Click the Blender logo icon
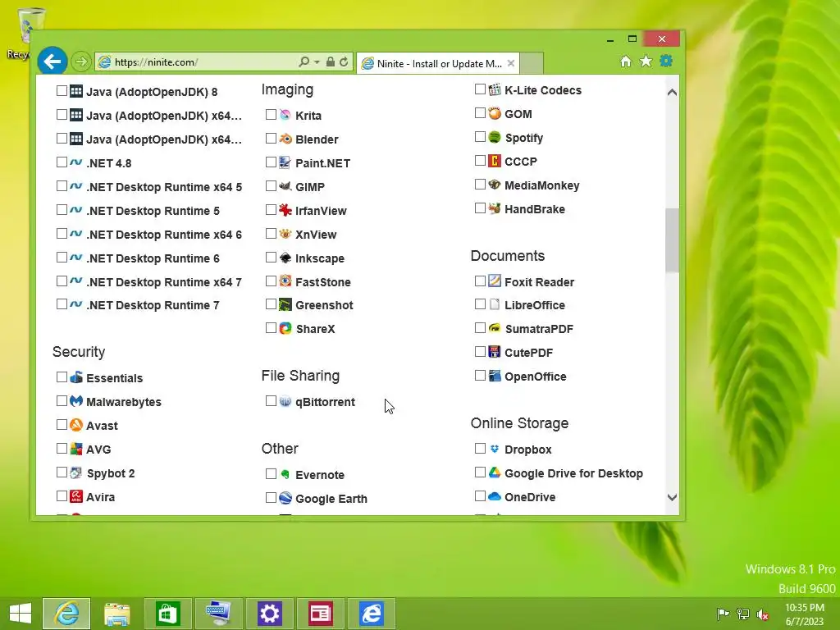This screenshot has height=630, width=840. (285, 139)
